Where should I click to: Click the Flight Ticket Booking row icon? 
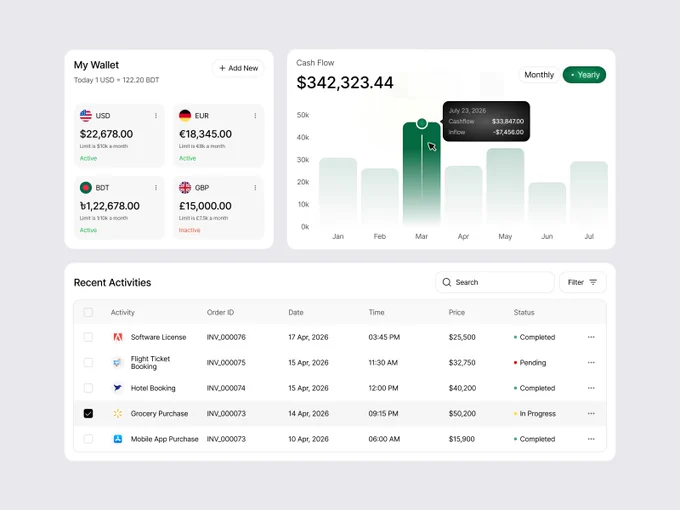coord(118,363)
